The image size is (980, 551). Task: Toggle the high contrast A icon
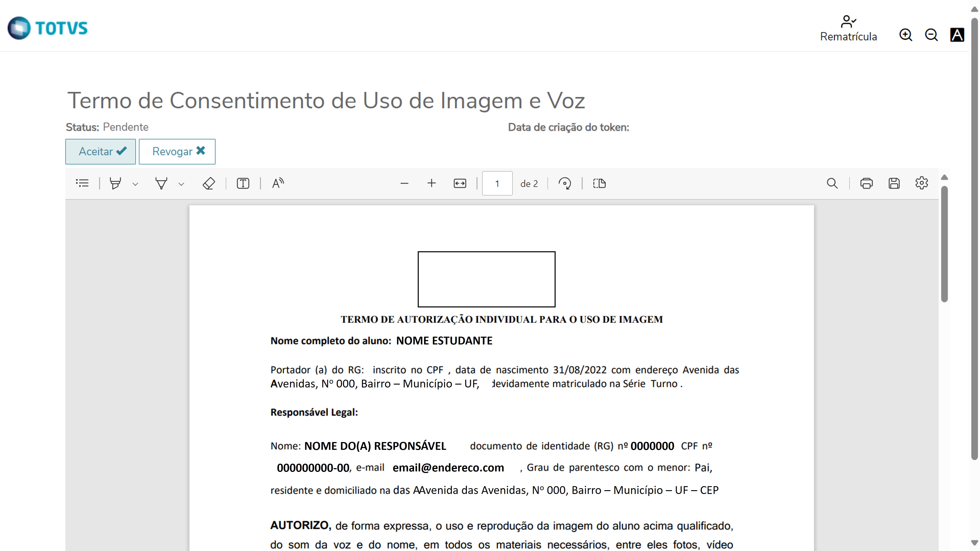pyautogui.click(x=957, y=35)
